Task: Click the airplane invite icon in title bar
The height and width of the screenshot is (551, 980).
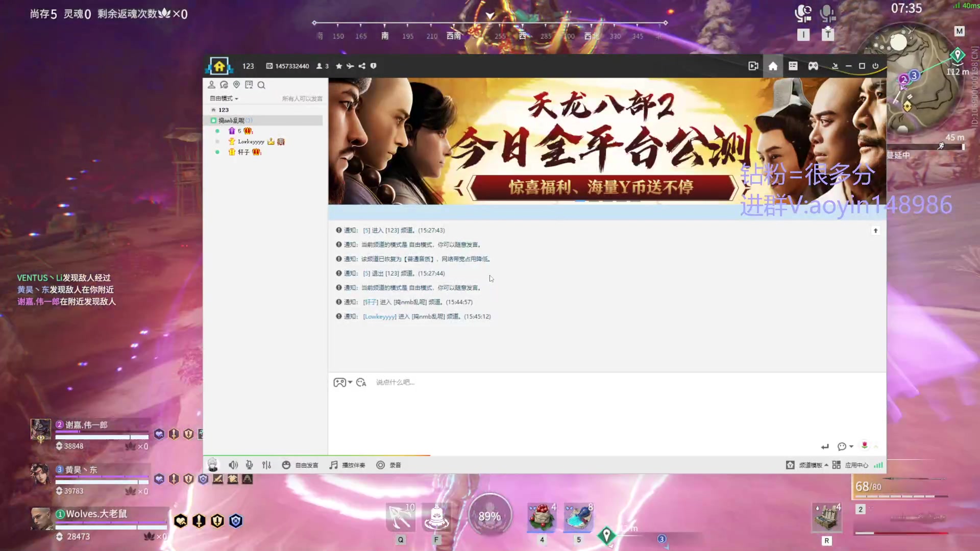Action: (350, 66)
